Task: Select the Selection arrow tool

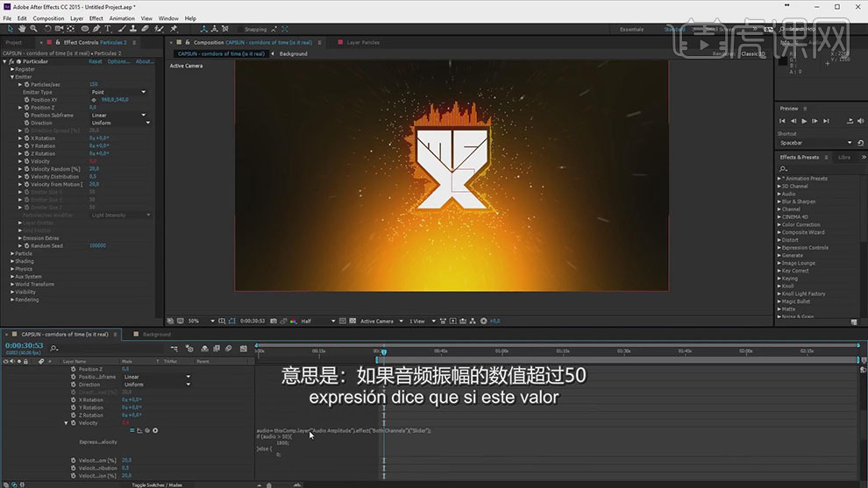Action: tap(10, 29)
